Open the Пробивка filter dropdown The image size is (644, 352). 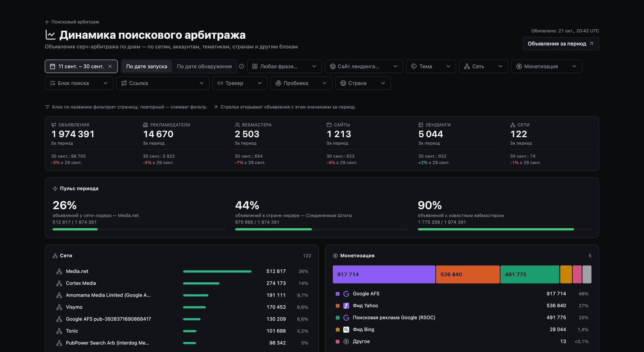(301, 83)
